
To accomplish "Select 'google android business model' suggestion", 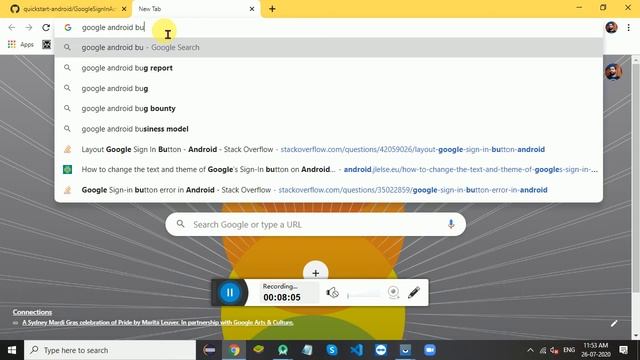I will [x=329, y=129].
